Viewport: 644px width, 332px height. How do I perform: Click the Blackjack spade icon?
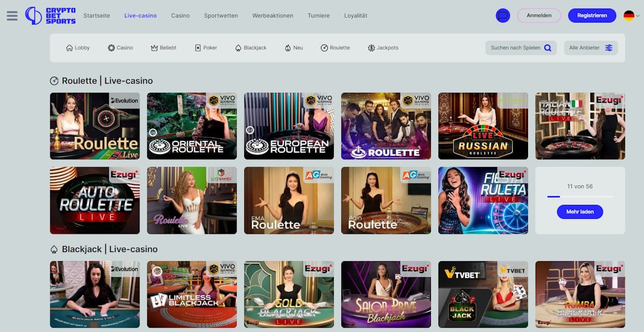[x=238, y=48]
